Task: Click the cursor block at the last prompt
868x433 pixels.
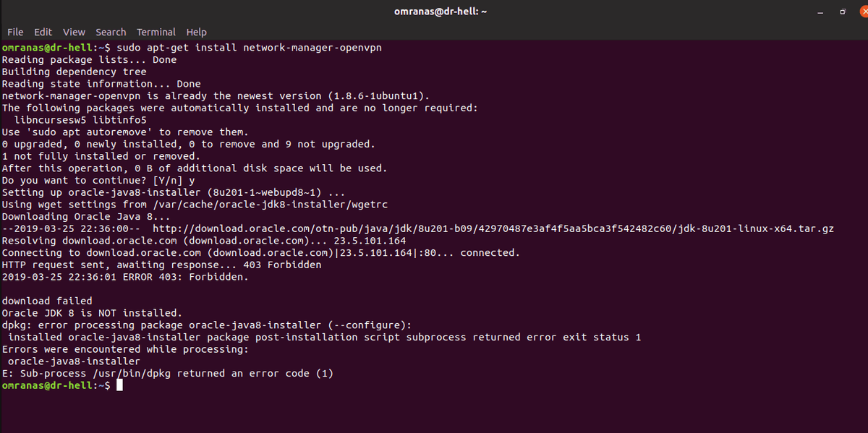Action: coord(119,385)
